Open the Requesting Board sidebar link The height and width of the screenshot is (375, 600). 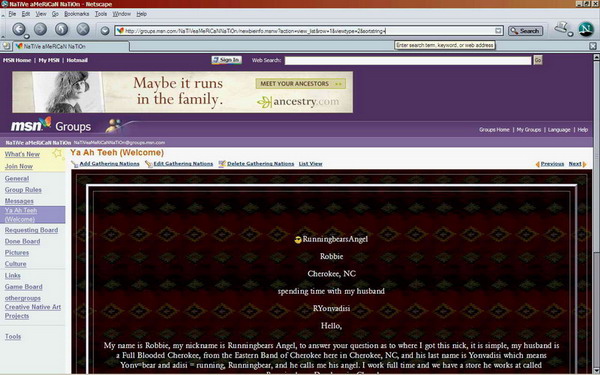(31, 230)
